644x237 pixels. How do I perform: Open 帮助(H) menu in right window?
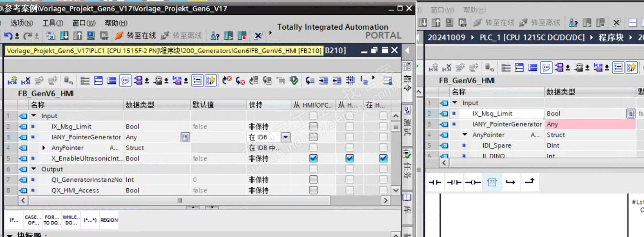click(x=474, y=10)
